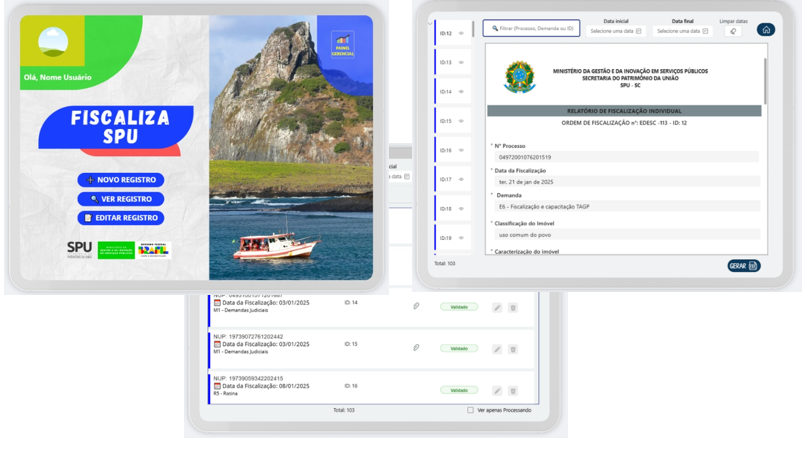
Task: Click the view eye icon for ID:13
Action: 461,63
